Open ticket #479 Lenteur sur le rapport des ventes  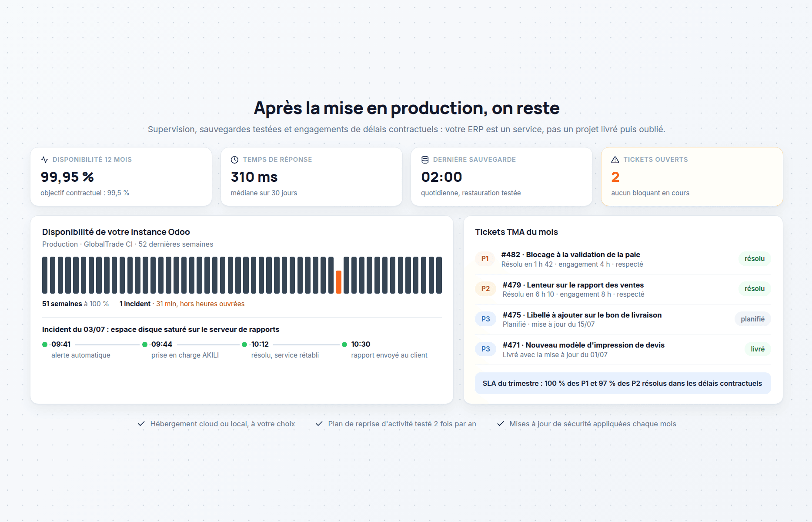623,289
